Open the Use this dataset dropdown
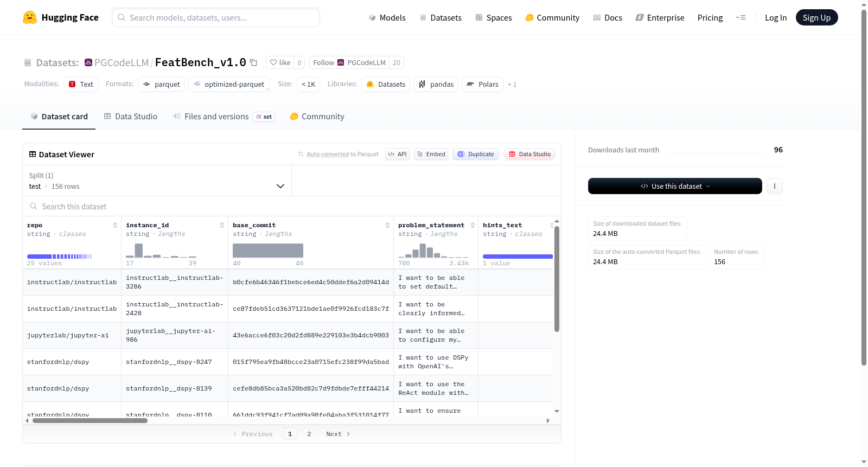The image size is (868, 467). pyautogui.click(x=675, y=186)
